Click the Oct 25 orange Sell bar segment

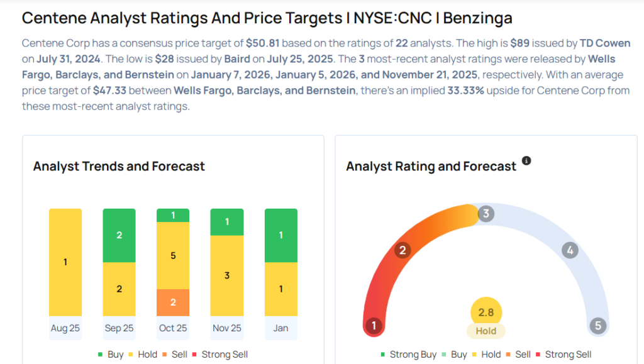173,302
